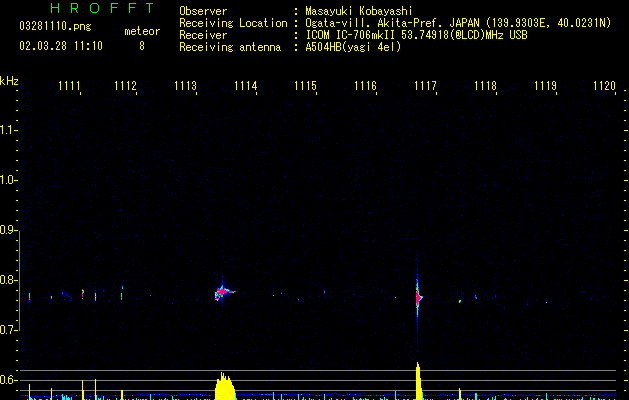
Task: Click the A504HB(yagi 4el) antenna text
Action: coord(353,47)
